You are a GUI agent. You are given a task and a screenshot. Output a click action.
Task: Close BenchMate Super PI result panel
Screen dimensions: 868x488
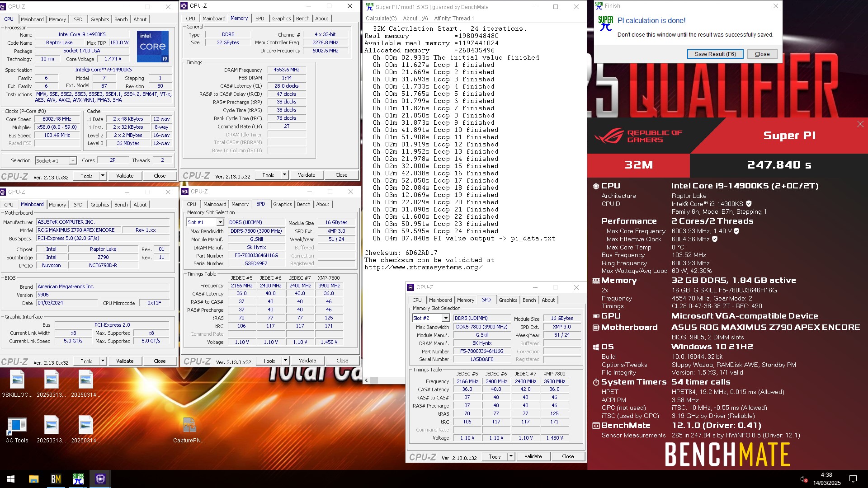point(860,124)
